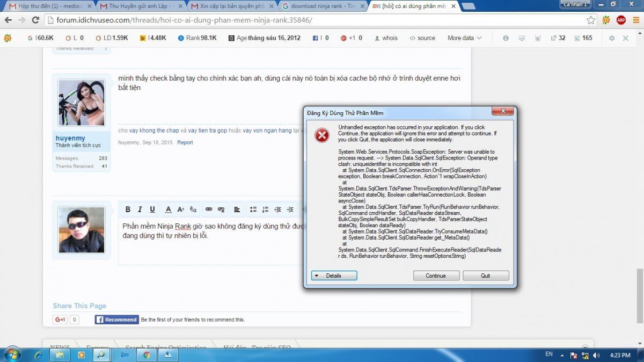Click huyenmy's avatar thumbnail
Viewport: 644px width, 362px height.
[82, 103]
